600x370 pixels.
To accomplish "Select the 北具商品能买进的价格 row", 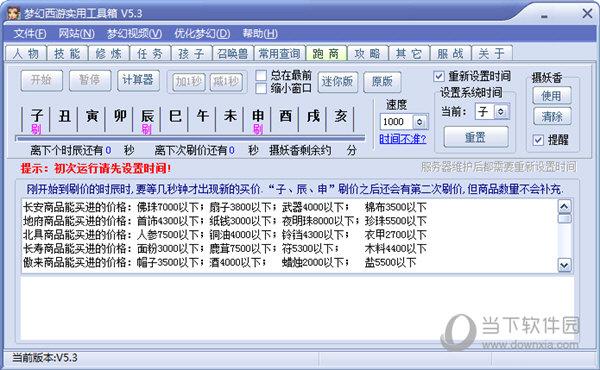I will pyautogui.click(x=225, y=235).
